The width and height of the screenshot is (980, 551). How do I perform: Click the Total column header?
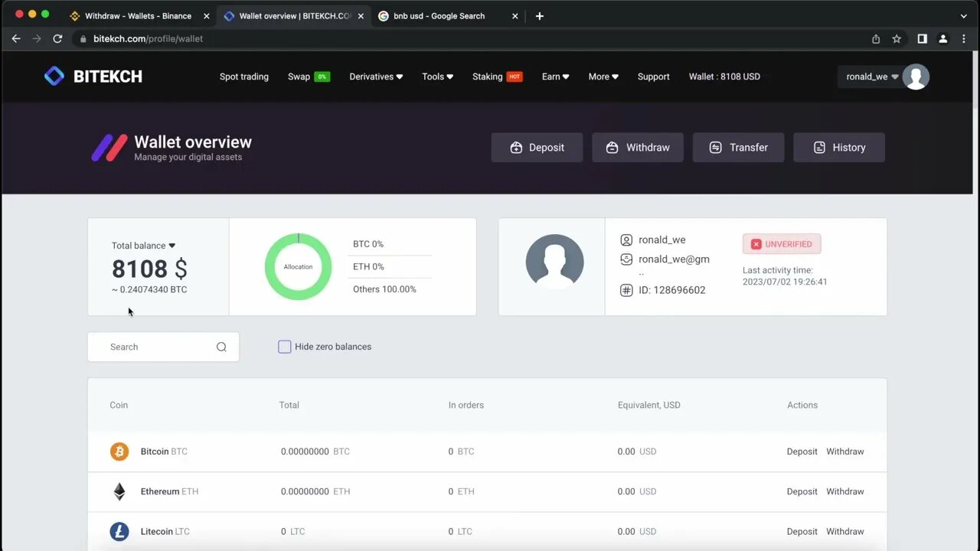click(x=289, y=405)
